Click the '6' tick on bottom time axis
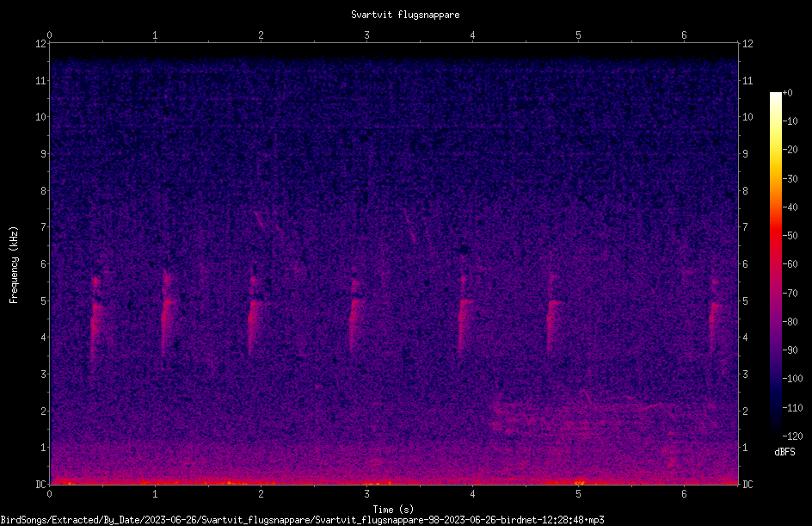 click(x=684, y=494)
